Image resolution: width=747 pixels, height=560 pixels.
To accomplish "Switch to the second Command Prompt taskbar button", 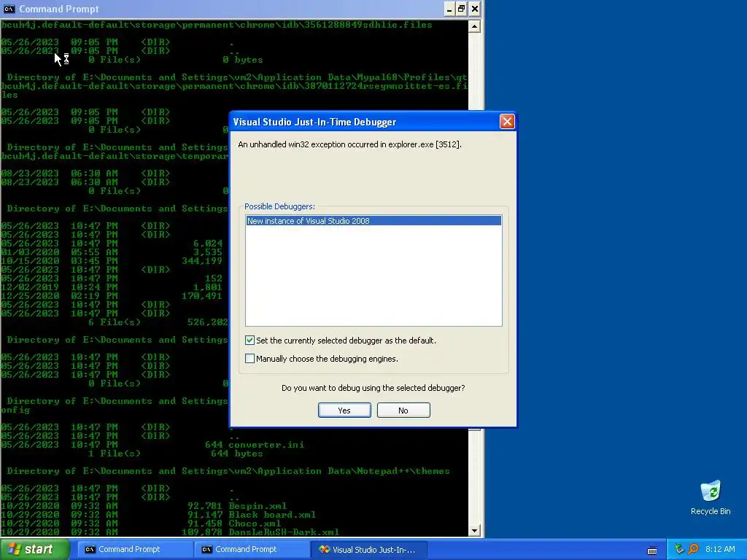I will (x=252, y=550).
